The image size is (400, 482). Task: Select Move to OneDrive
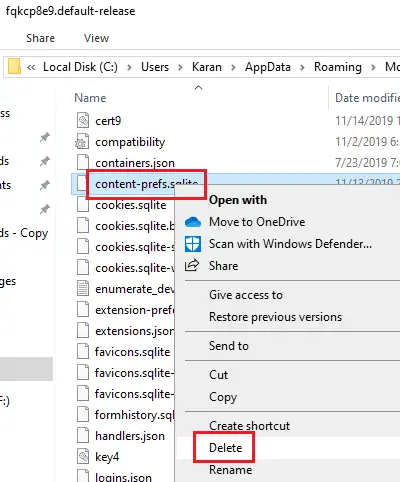coord(257,222)
